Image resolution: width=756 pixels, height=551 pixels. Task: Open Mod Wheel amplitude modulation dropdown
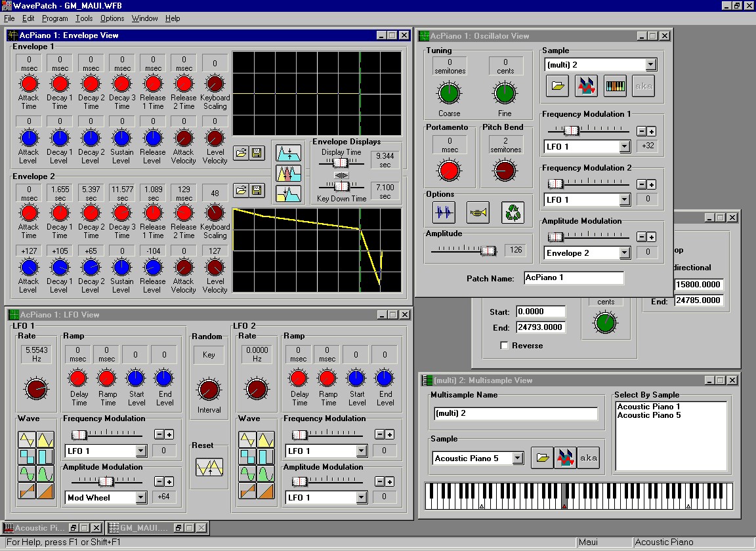coord(141,497)
